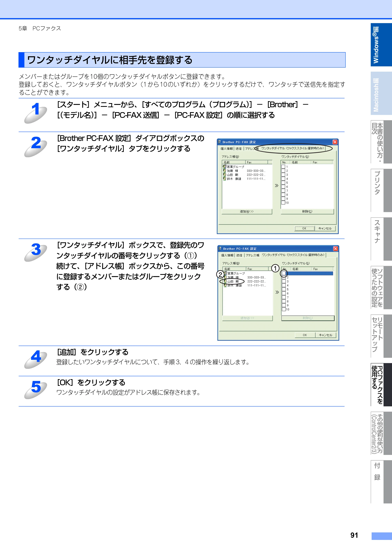Click the No. column header in step 2 dialog

pos(286,162)
